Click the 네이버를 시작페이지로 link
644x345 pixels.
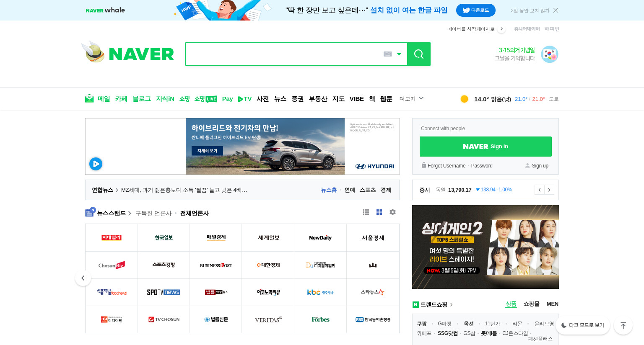pyautogui.click(x=471, y=29)
